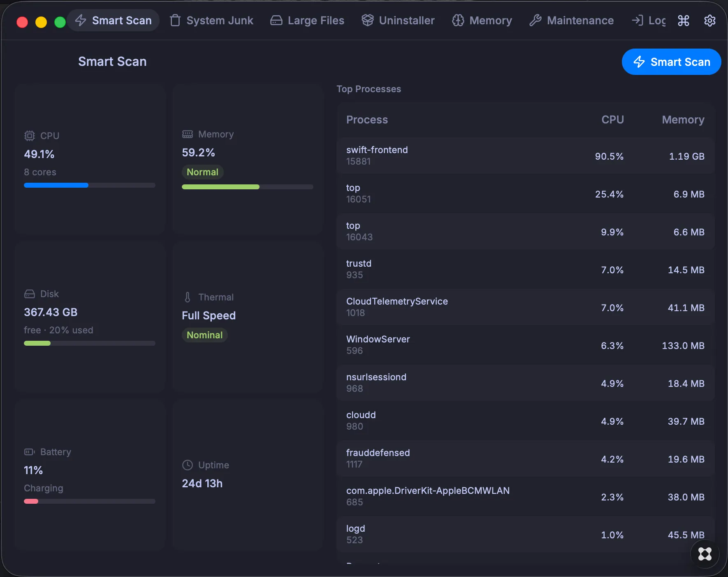Open the settings gear icon

pos(710,21)
